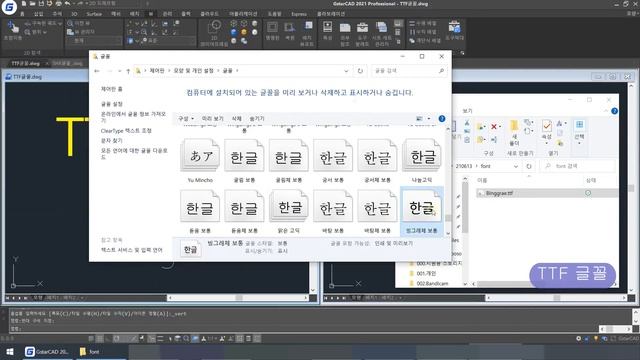The width and height of the screenshot is (640, 360).
Task: Open the dropdown arrow beside delete X in Explorer
Action: (x=500, y=127)
